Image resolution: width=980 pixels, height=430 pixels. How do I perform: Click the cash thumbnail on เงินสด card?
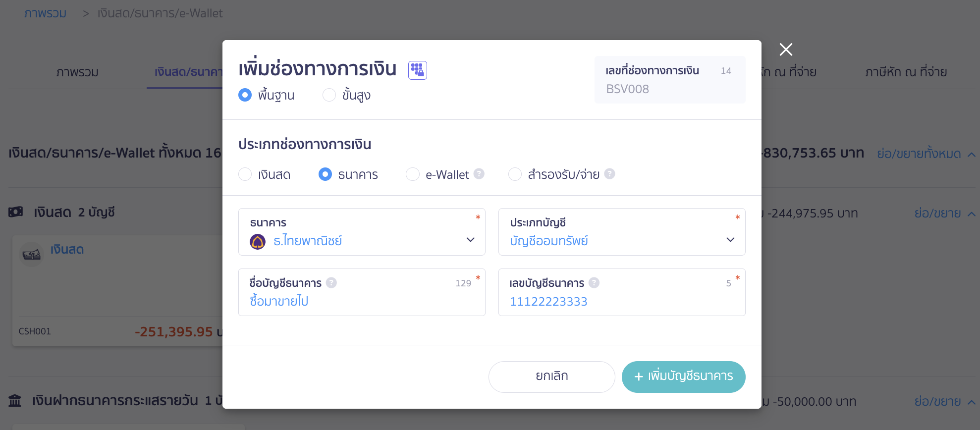coord(32,255)
